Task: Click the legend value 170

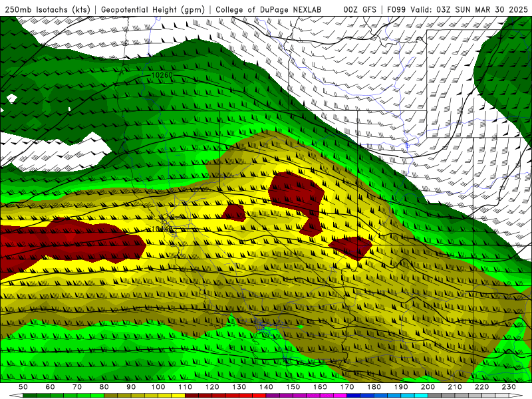Action: pos(347,387)
